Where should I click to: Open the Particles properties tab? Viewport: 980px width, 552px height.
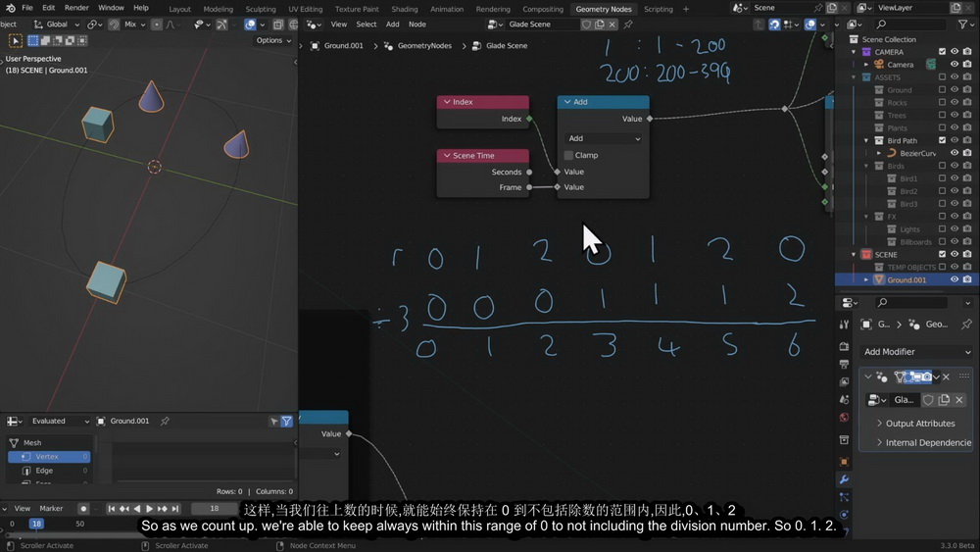(844, 497)
